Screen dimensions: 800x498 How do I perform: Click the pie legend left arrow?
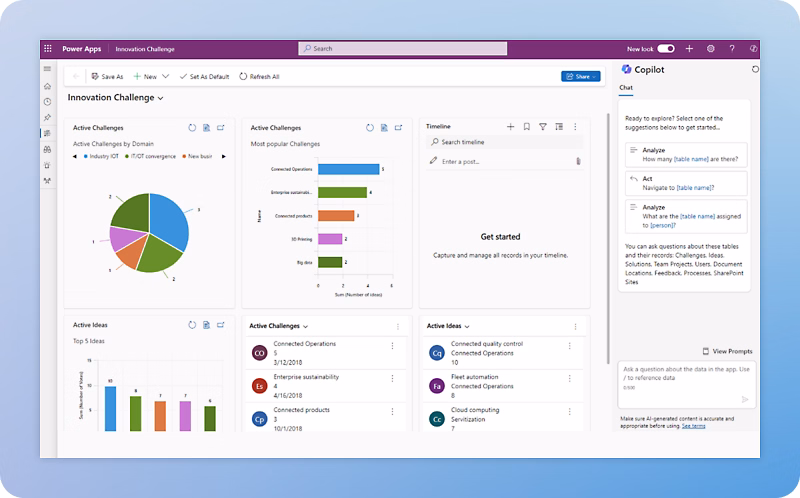(74, 157)
